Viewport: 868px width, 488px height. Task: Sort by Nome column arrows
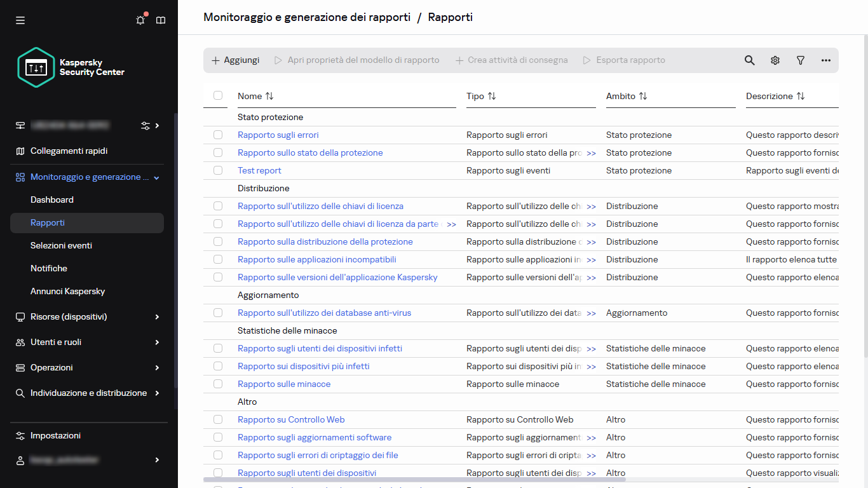point(269,96)
